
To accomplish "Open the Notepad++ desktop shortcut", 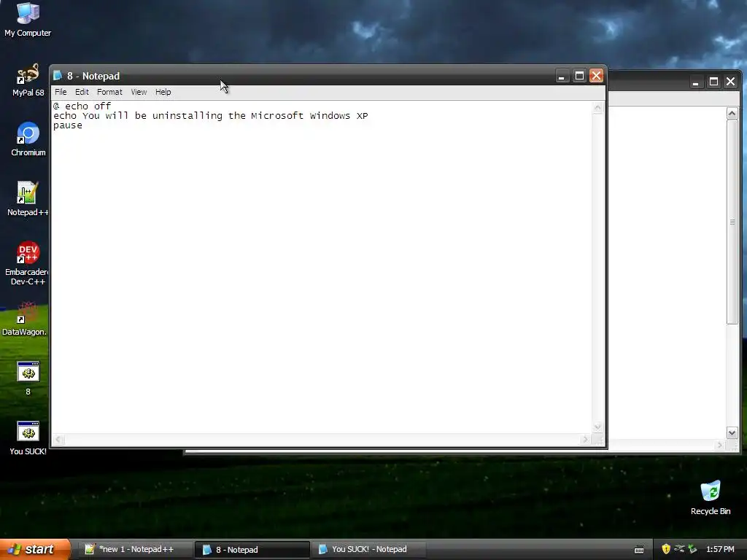I will pos(28,199).
